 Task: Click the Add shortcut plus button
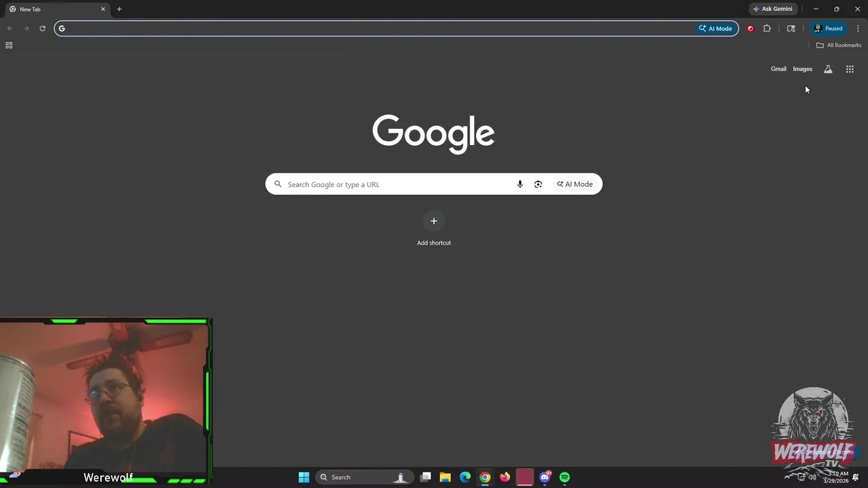(x=434, y=221)
